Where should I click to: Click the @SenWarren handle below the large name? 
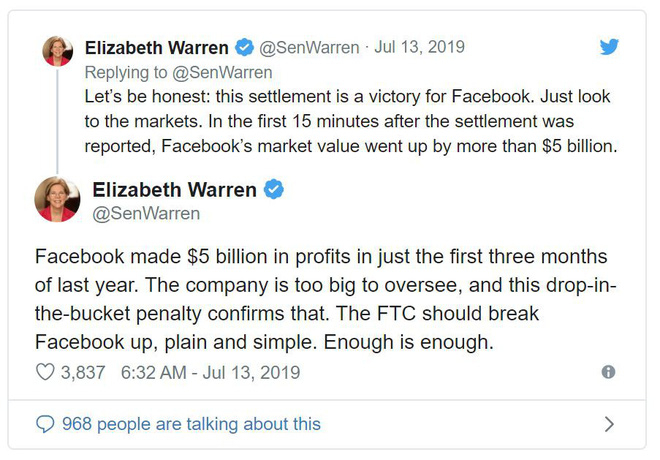146,213
